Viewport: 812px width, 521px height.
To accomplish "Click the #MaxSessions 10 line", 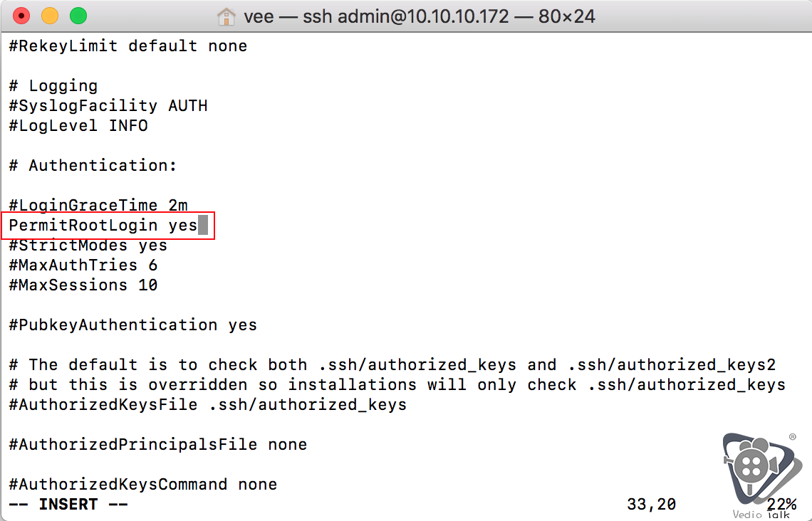I will (83, 285).
